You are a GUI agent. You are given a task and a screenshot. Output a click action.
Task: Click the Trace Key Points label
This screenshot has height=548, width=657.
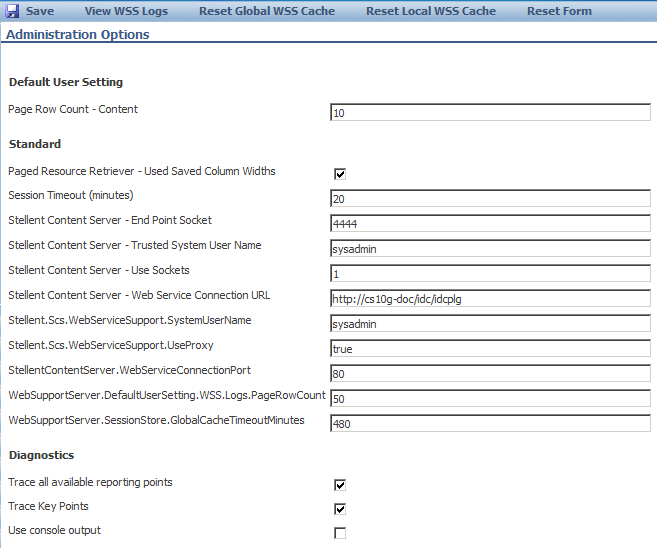click(48, 506)
